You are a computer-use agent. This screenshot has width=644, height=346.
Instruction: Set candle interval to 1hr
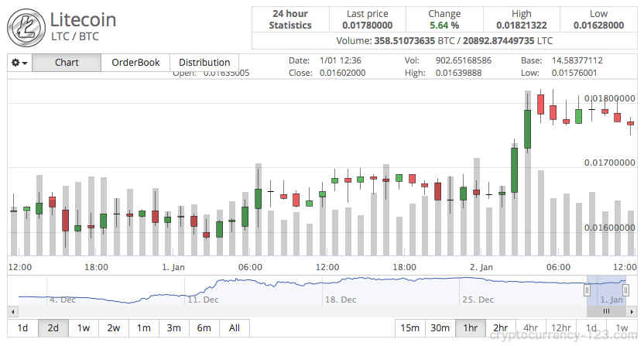[471, 328]
